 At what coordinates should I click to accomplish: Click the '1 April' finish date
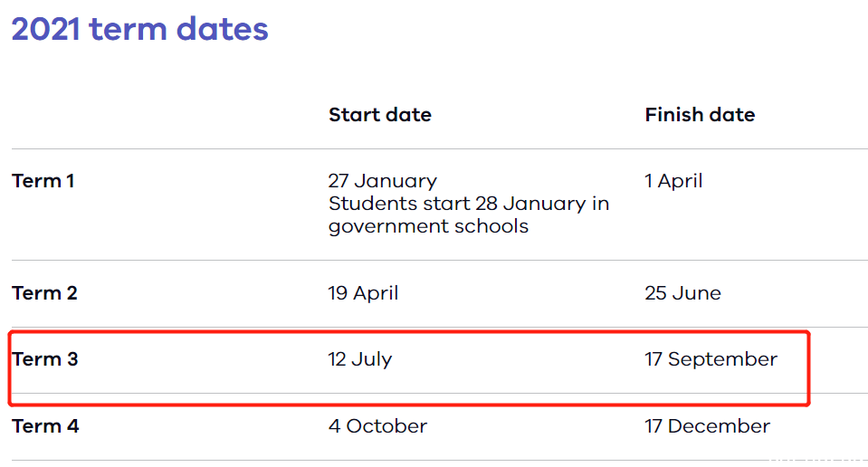672,181
